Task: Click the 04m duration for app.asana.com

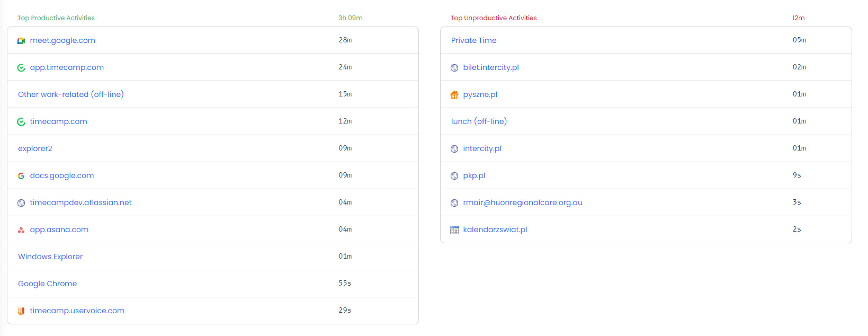Action: click(345, 229)
